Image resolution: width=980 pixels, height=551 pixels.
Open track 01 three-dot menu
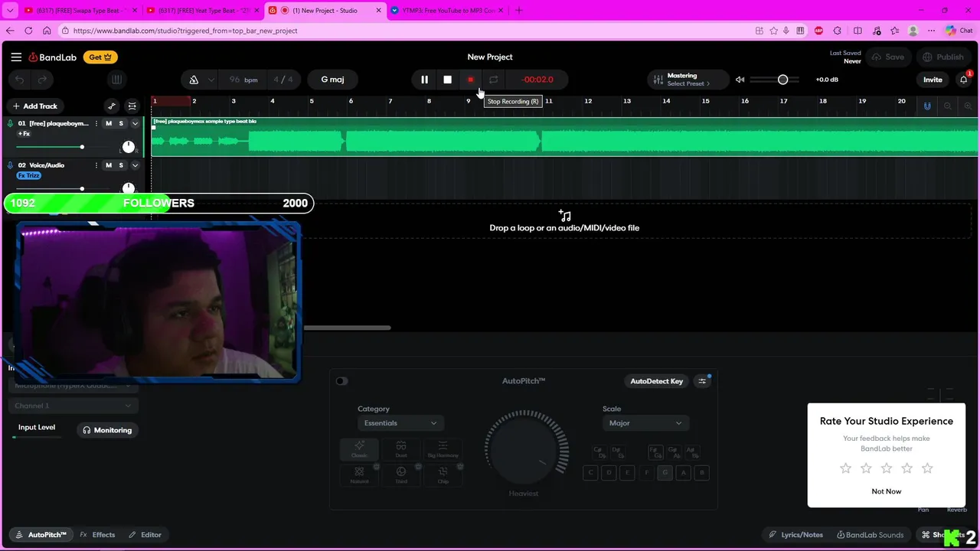(96, 123)
